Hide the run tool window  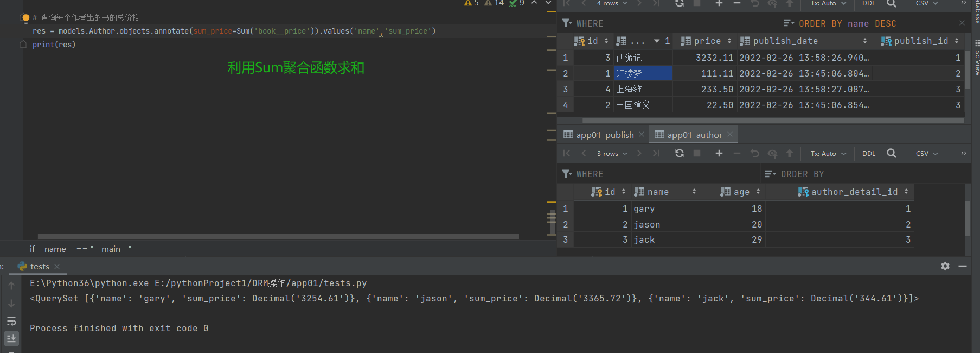pos(963,266)
